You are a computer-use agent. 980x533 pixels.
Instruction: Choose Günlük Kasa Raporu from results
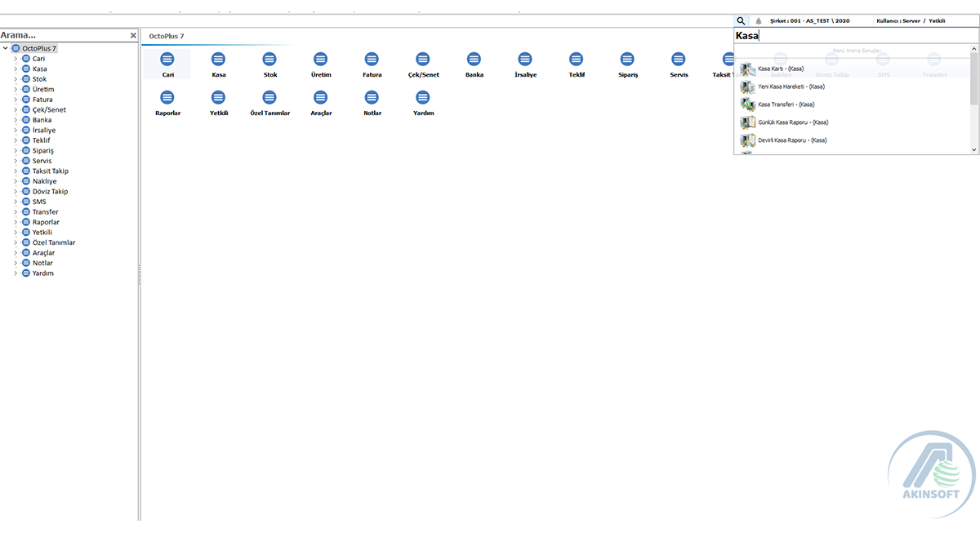point(792,122)
